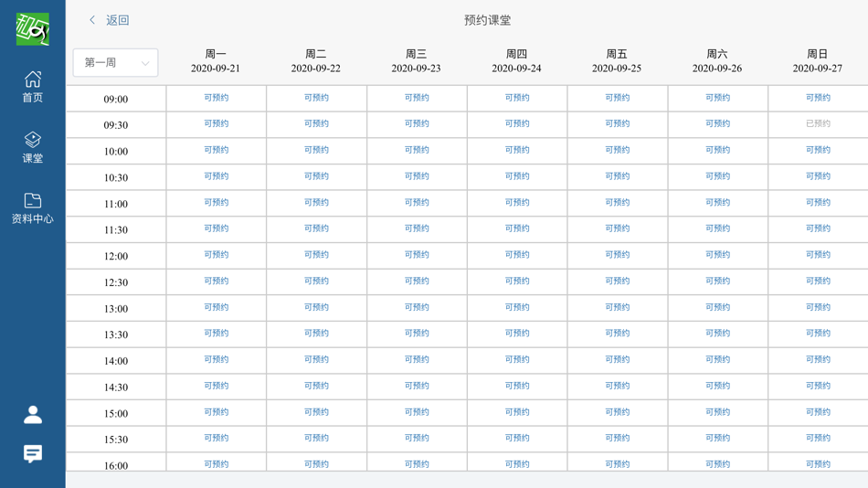Screen dimensions: 868x488
Task: Book Sunday 09:00 可预约 slot
Action: pos(818,98)
